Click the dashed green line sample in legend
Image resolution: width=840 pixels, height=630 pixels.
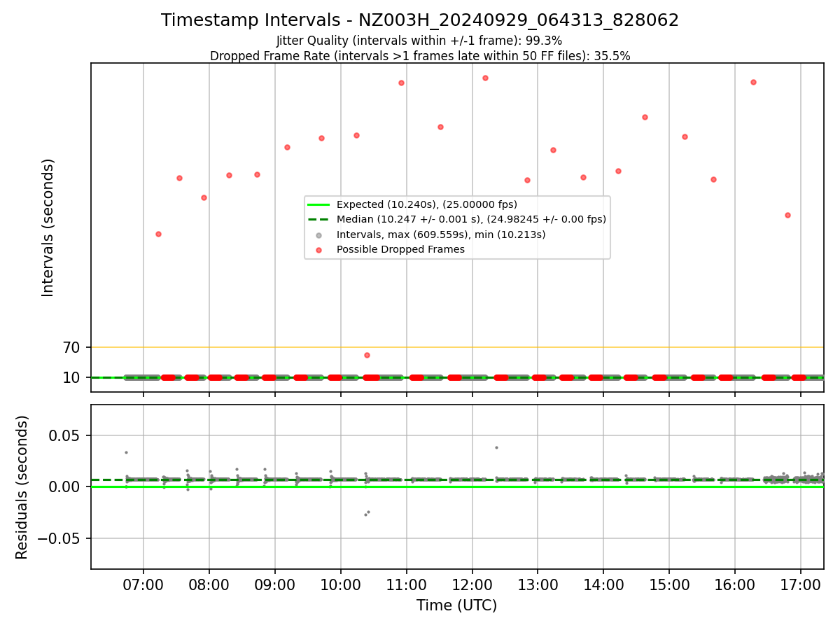(x=318, y=219)
